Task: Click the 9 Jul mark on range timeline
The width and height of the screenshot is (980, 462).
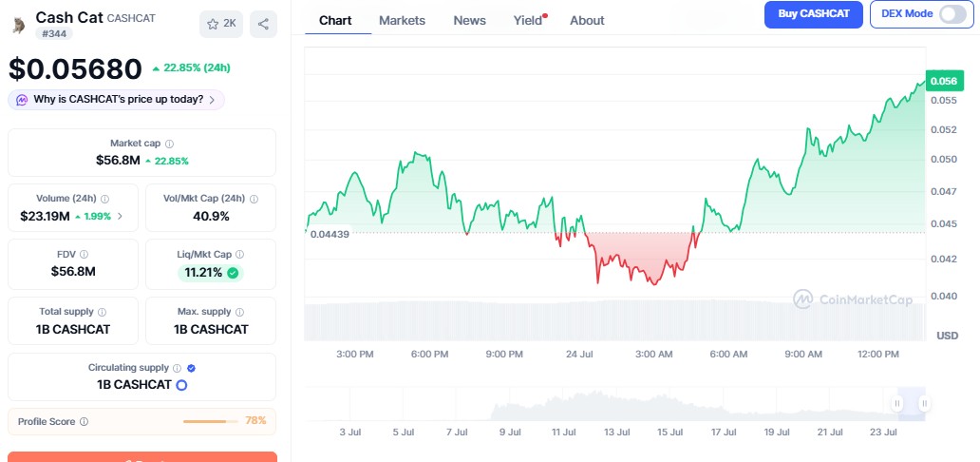Action: (509, 433)
